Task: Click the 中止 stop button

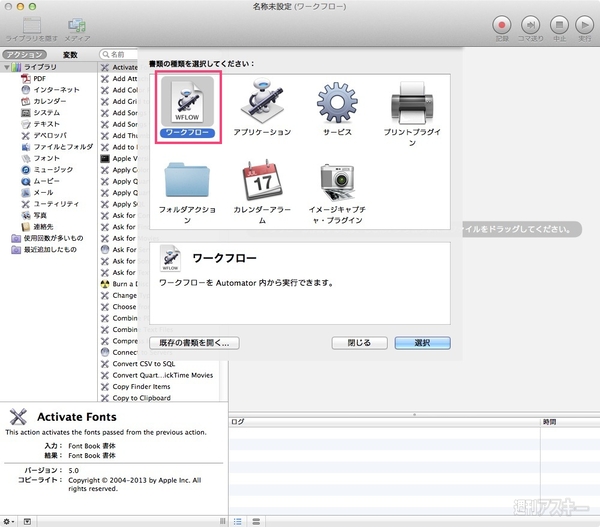Action: 559,25
